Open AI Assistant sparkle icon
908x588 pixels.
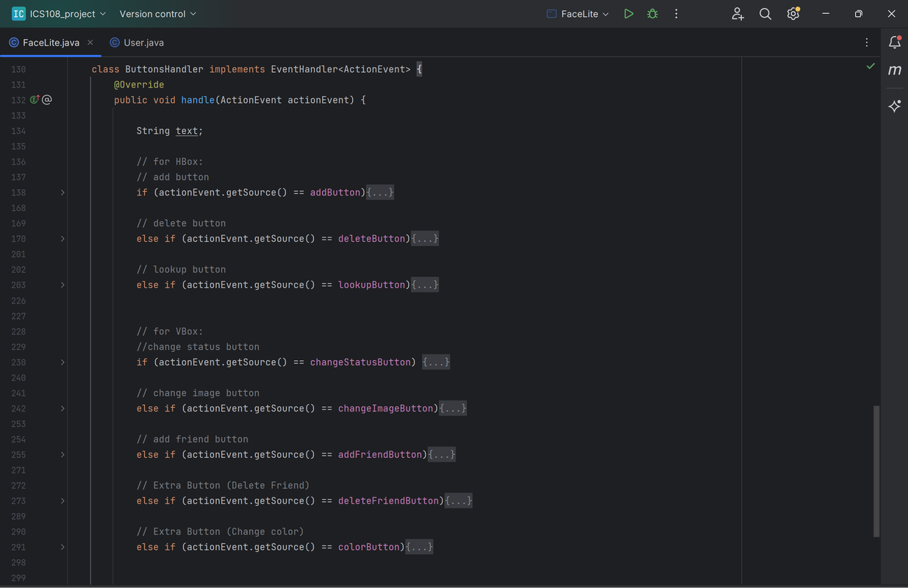[895, 107]
